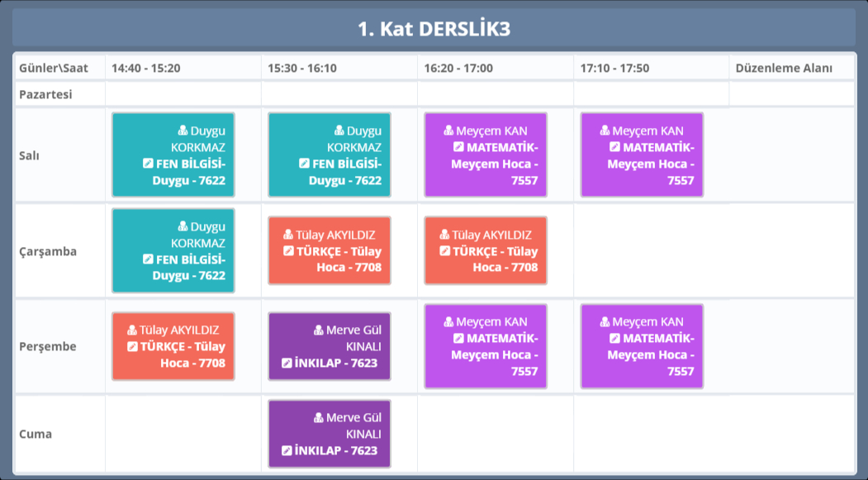Click teacher icon in Cuma Merve Gül card
This screenshot has height=480, width=868.
point(319,418)
